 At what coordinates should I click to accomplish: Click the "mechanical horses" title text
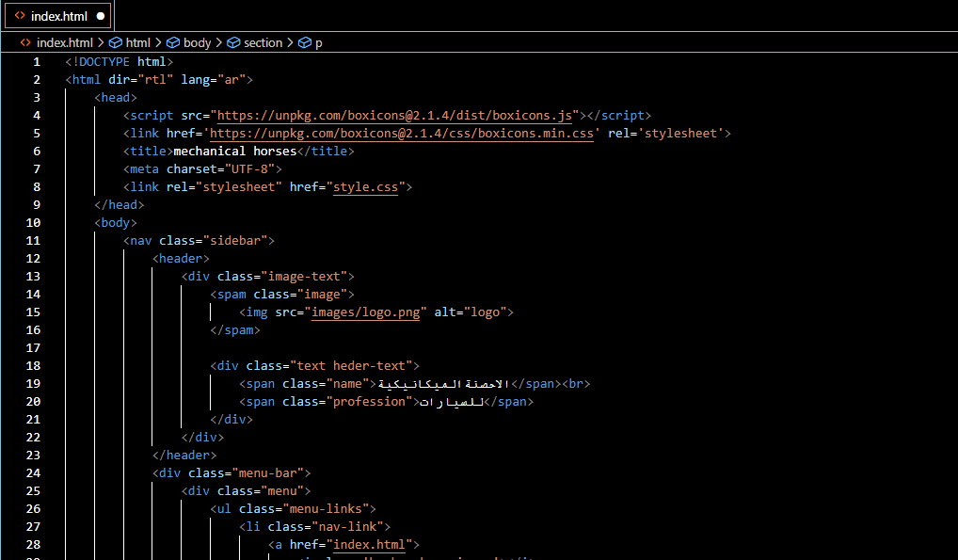tap(234, 151)
